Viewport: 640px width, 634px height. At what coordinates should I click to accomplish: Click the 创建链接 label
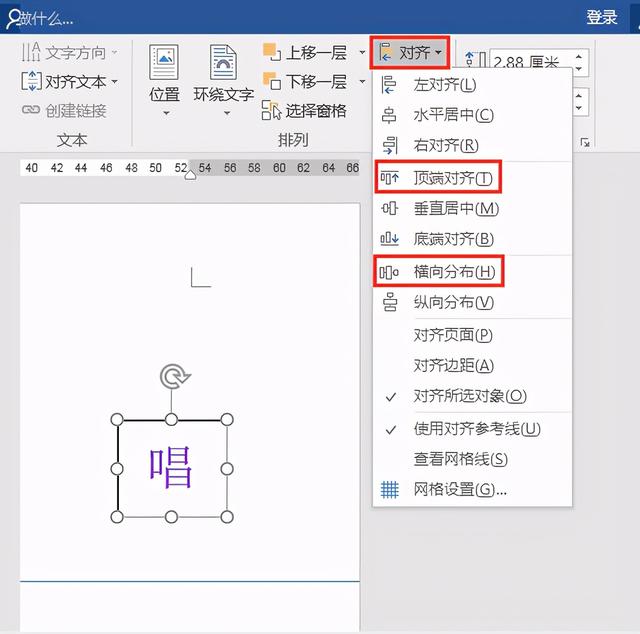tap(76, 110)
